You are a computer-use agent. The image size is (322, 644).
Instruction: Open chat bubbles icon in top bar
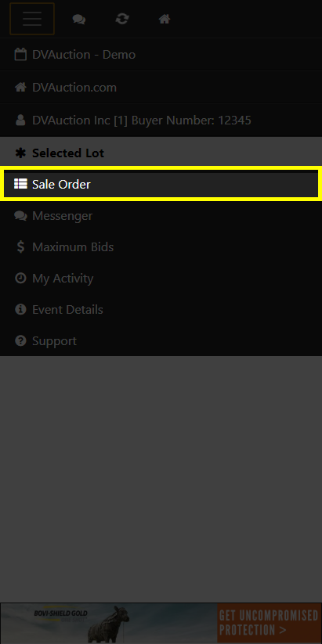coord(79,19)
